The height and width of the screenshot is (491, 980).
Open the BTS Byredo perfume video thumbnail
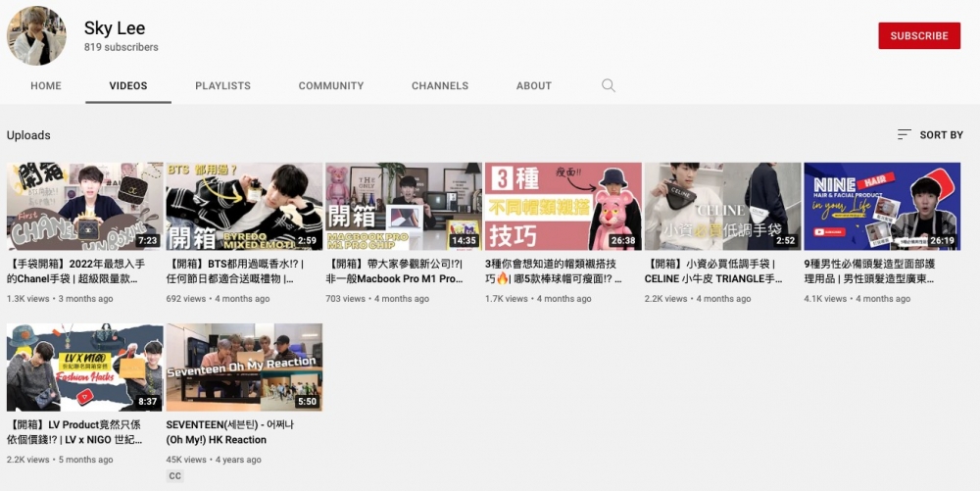coord(244,206)
